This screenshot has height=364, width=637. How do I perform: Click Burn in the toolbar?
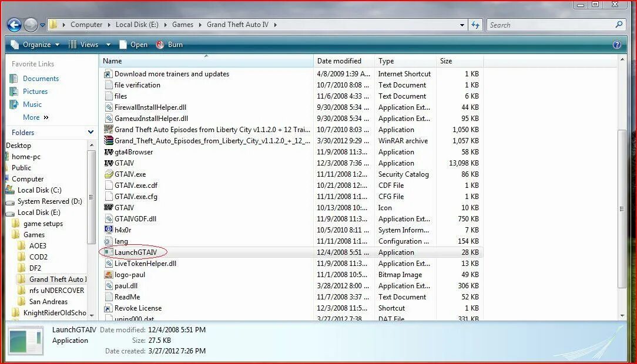170,45
